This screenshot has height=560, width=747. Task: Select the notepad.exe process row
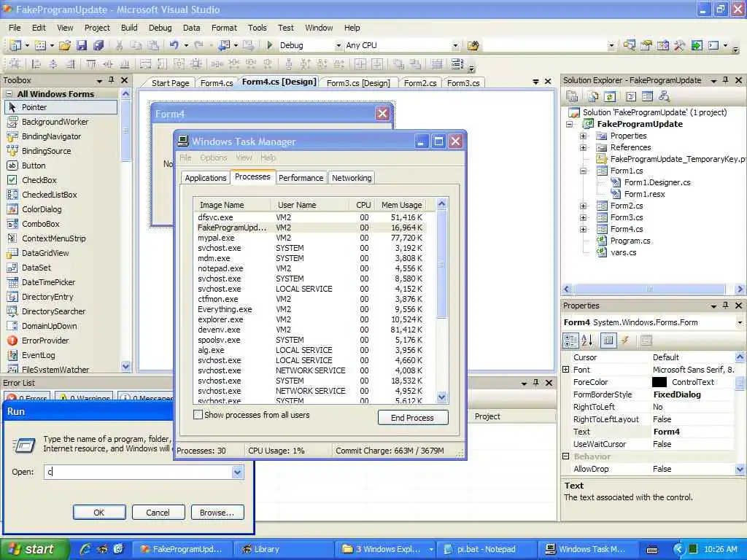tap(309, 268)
